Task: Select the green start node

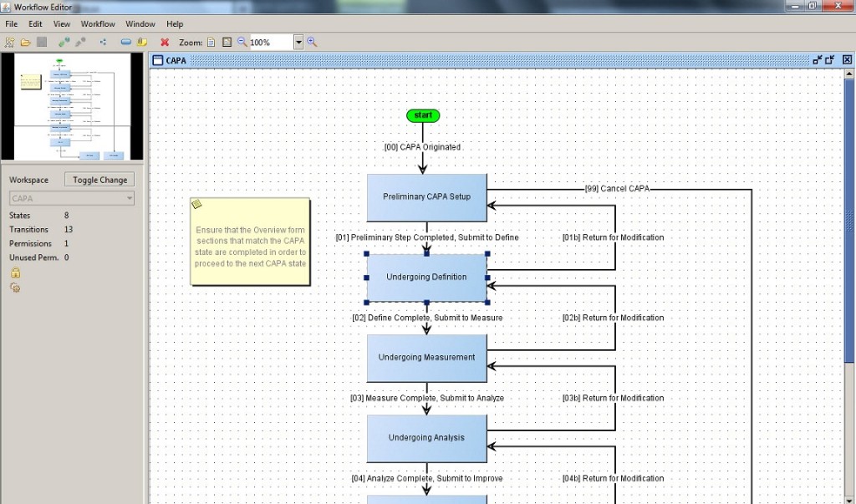Action: coord(423,115)
